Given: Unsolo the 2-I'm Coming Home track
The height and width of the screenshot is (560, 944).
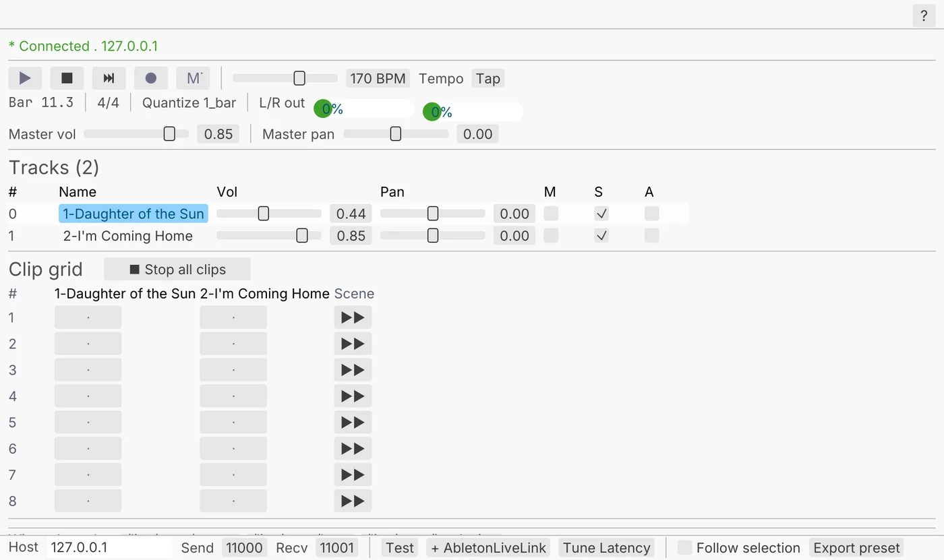Looking at the screenshot, I should coord(601,236).
